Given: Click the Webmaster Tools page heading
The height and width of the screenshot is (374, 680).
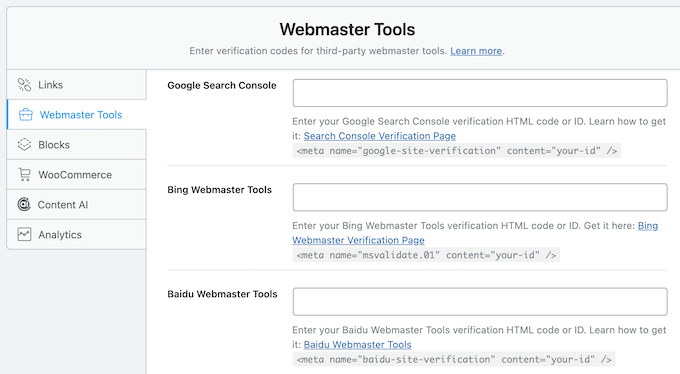Looking at the screenshot, I should tap(347, 30).
